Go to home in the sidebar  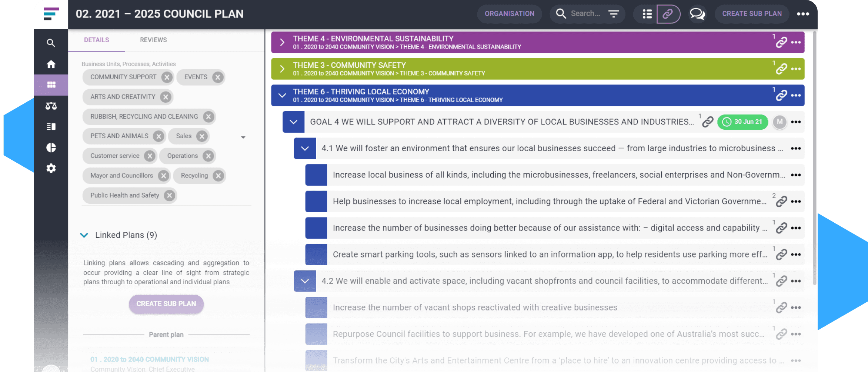[51, 64]
